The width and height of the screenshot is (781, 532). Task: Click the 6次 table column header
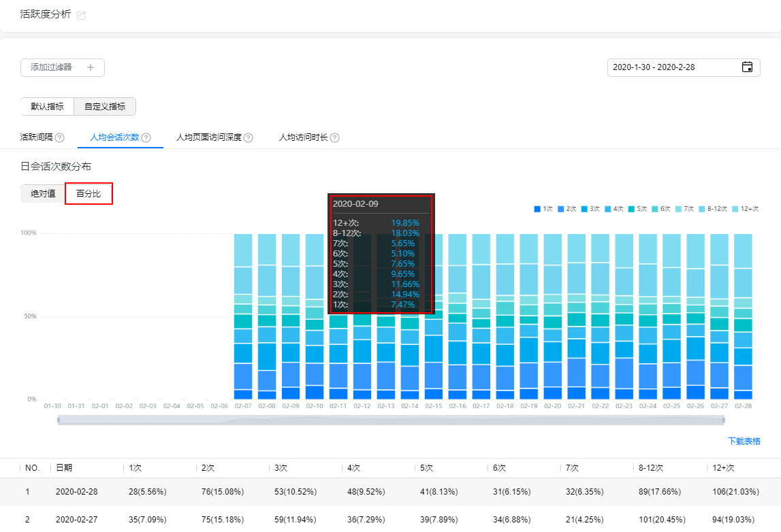500,468
